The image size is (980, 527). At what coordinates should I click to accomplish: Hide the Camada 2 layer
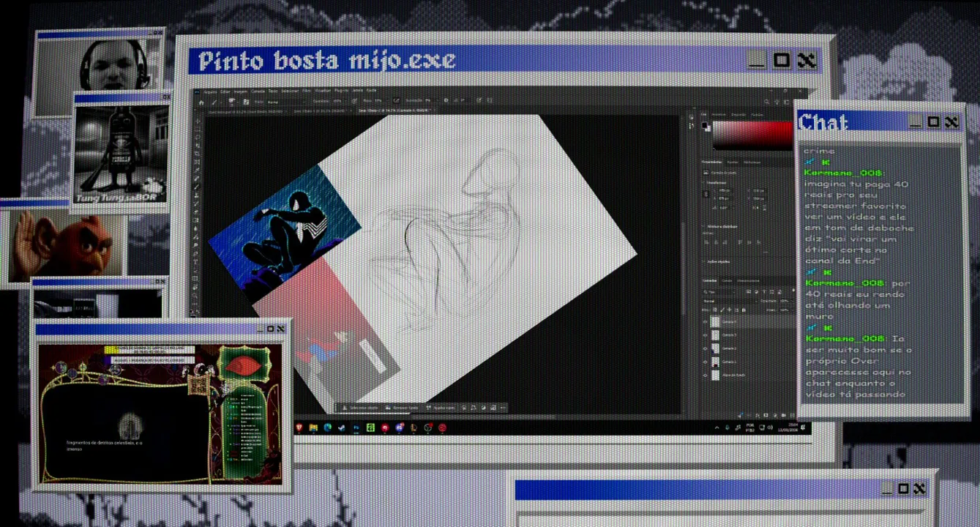(x=706, y=348)
